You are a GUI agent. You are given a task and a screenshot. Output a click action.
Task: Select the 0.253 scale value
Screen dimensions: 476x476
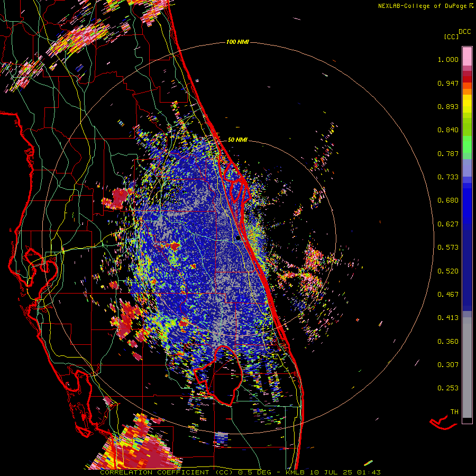click(448, 388)
